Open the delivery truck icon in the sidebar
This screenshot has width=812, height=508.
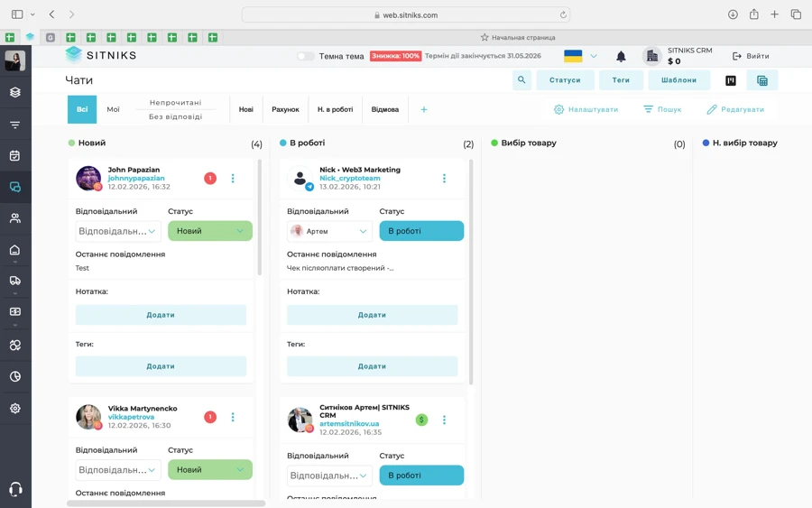[15, 281]
